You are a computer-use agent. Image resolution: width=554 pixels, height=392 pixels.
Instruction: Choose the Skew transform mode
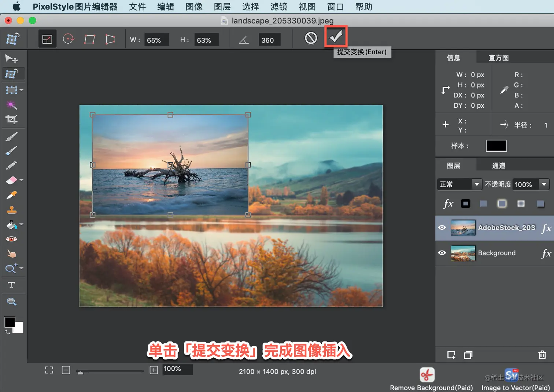pyautogui.click(x=90, y=39)
